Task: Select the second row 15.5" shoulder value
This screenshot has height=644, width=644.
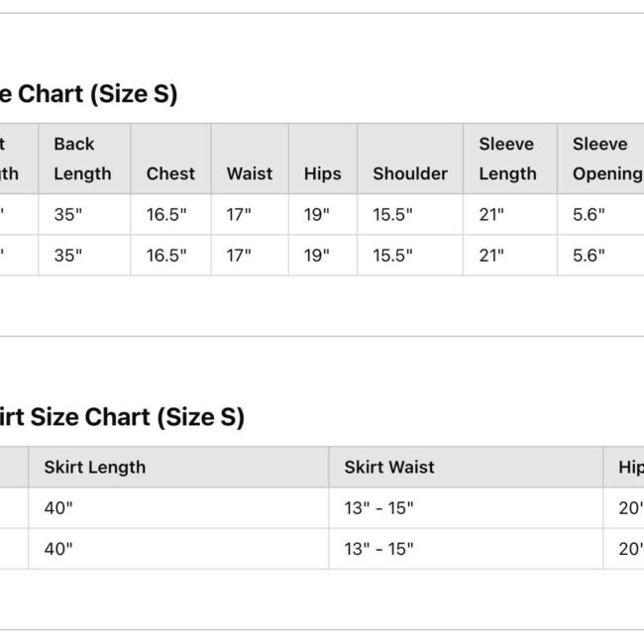Action: coord(392,256)
